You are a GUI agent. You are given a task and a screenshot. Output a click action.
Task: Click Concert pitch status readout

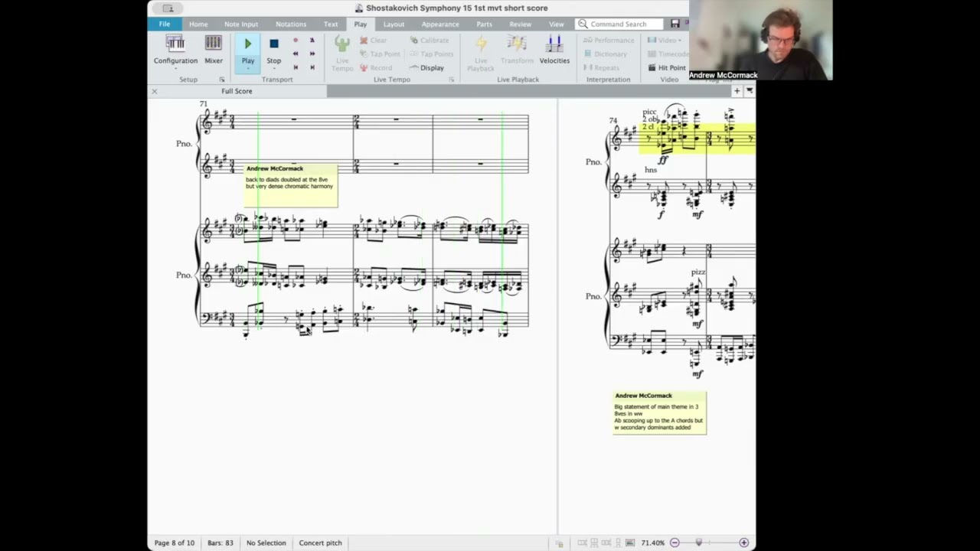tap(320, 543)
